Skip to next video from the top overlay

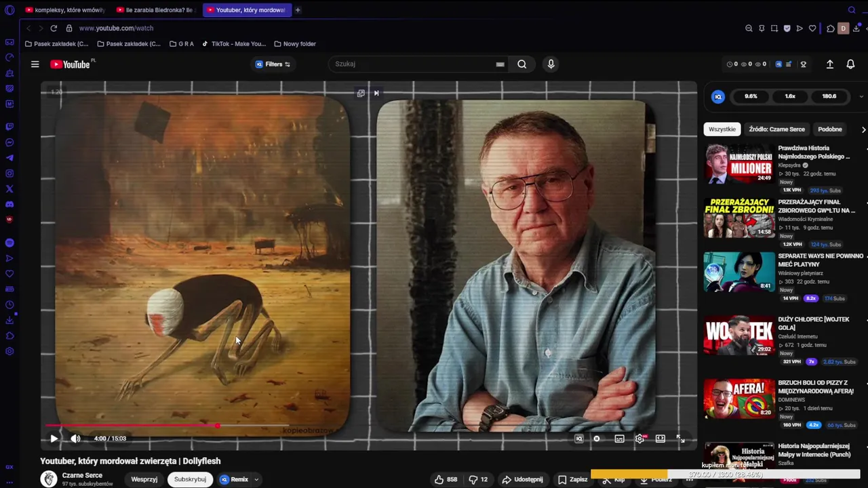click(x=376, y=93)
